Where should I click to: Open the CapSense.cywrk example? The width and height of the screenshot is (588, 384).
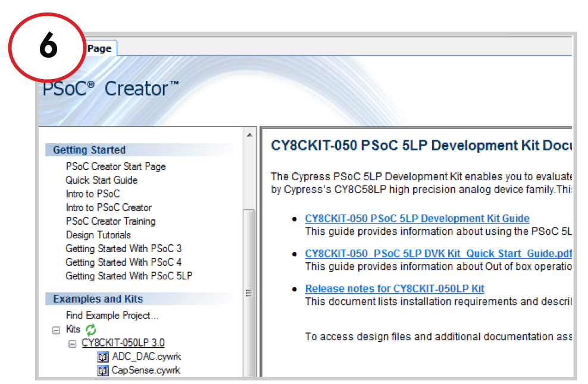(x=146, y=370)
